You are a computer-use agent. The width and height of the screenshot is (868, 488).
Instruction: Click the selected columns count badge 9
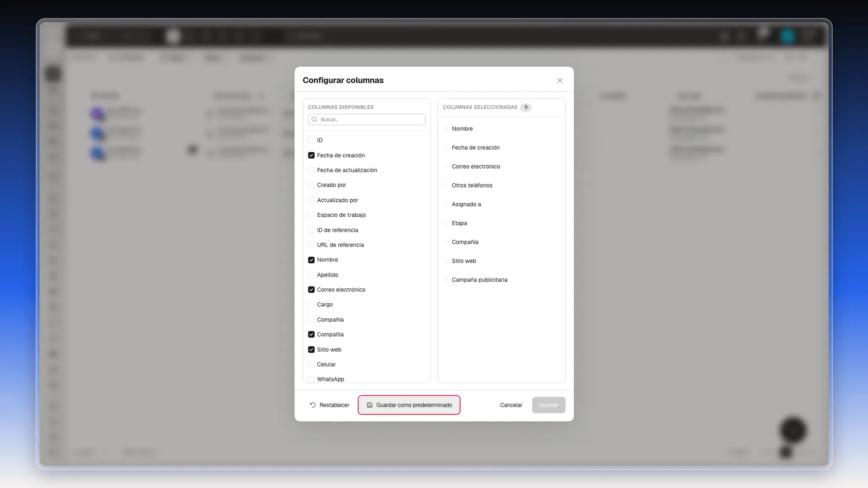click(526, 108)
